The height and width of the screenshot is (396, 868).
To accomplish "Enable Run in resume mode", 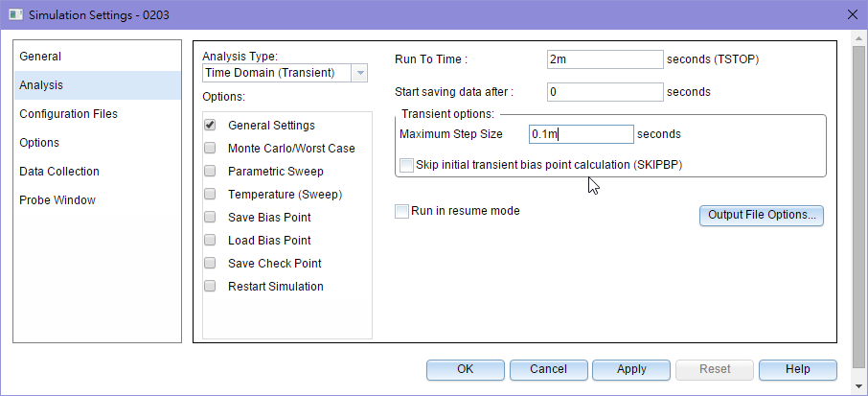I will tap(401, 211).
